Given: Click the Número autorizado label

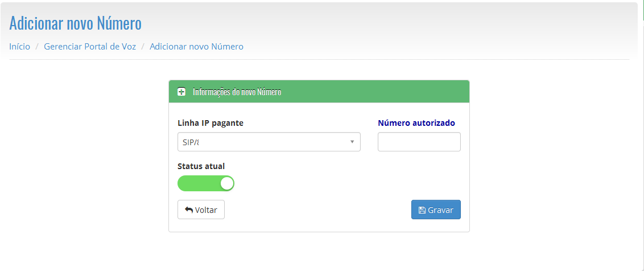Looking at the screenshot, I should (x=416, y=123).
